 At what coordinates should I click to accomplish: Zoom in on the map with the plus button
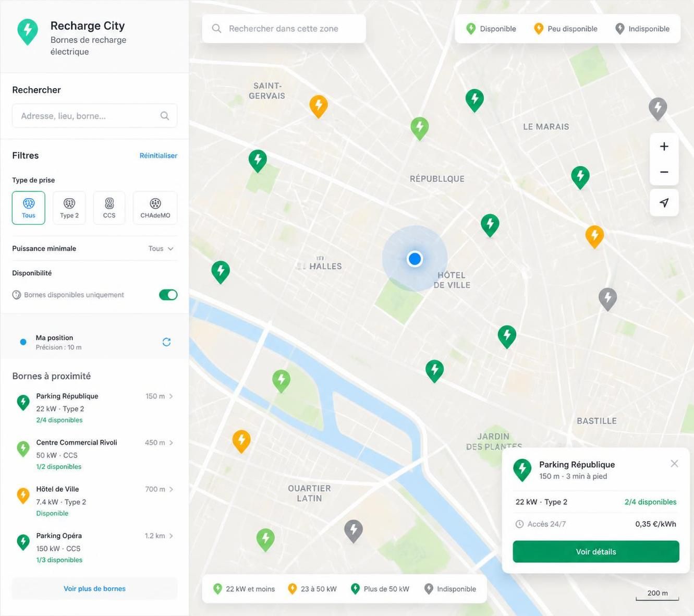coord(664,147)
